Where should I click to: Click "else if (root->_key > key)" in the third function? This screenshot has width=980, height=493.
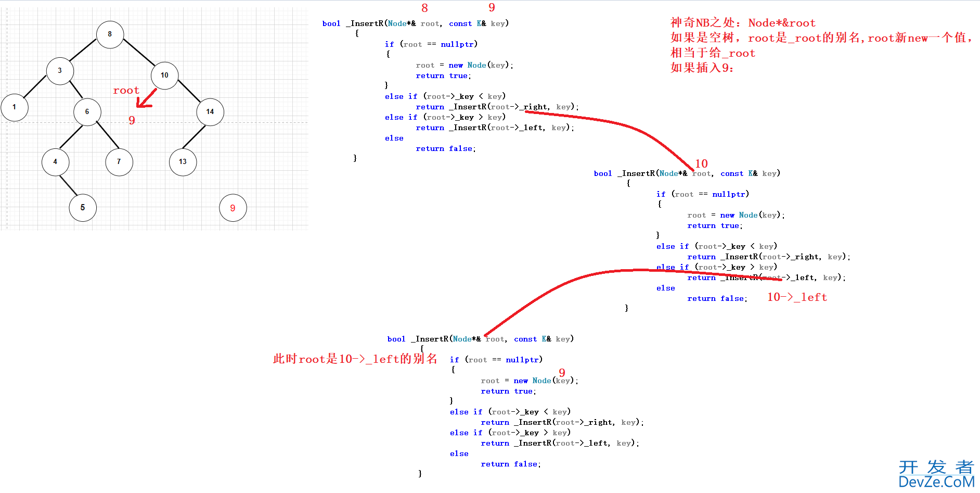tap(510, 433)
